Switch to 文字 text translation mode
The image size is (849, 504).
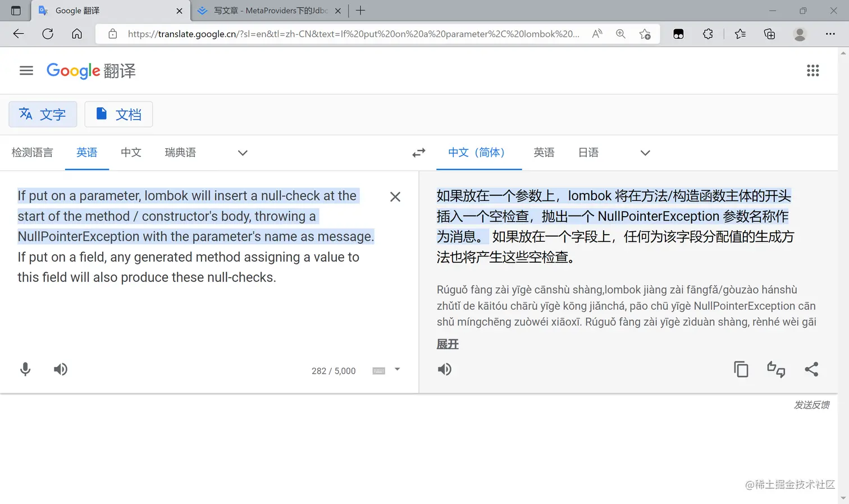point(43,114)
